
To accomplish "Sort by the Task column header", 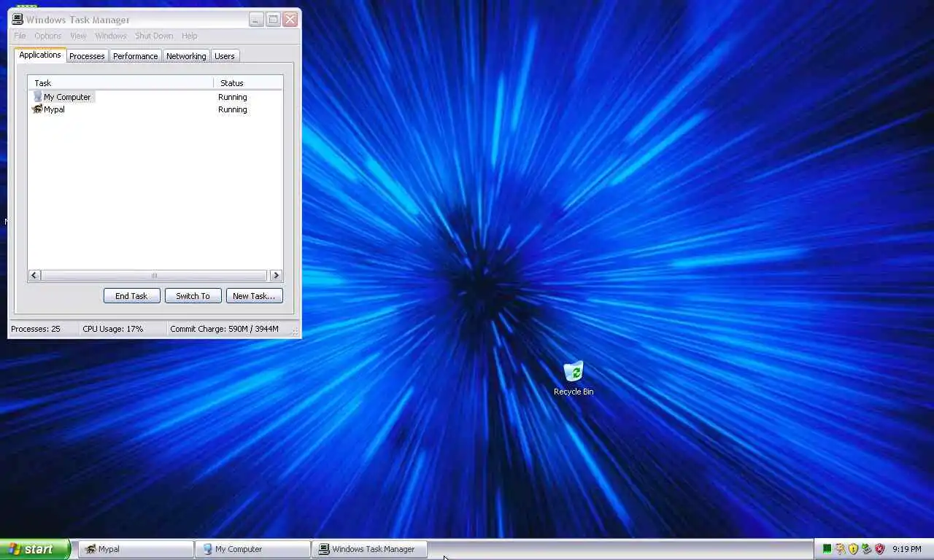I will tap(120, 83).
